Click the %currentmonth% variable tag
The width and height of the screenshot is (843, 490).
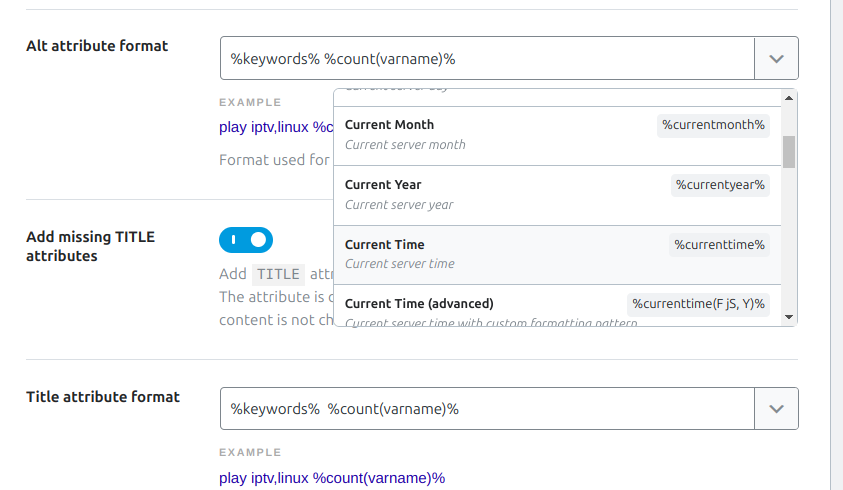coord(713,125)
